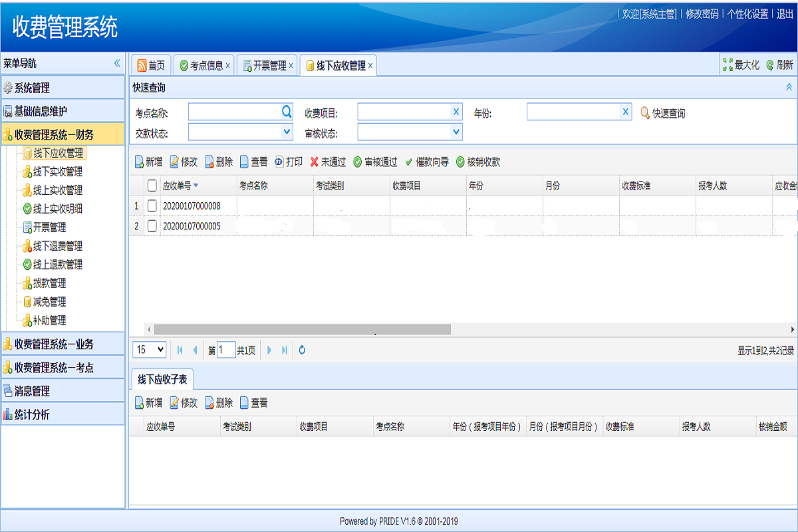Click the 审核通过 approve icon
Image resolution: width=798 pixels, height=532 pixels.
click(x=358, y=162)
